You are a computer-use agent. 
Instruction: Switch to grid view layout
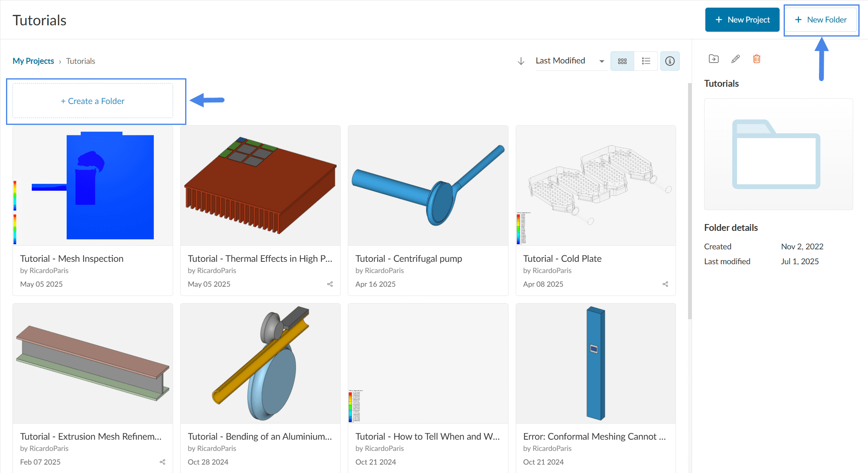(622, 61)
